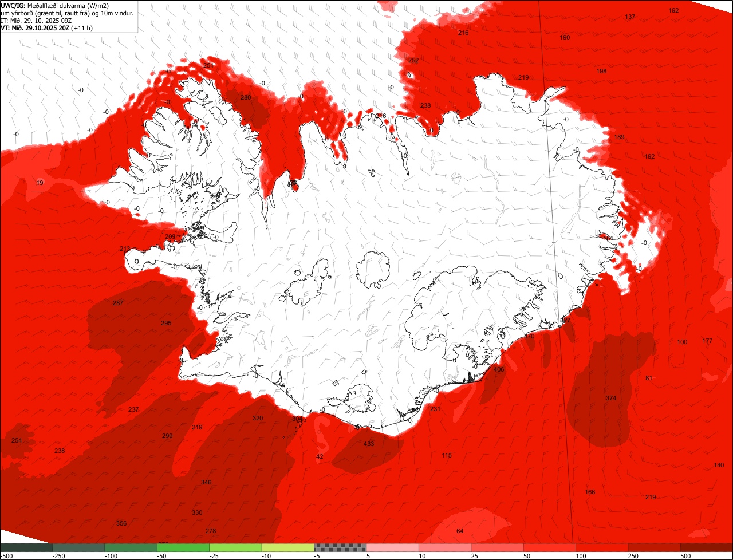Click the legend label '-250'
733x560 pixels.
(58, 556)
